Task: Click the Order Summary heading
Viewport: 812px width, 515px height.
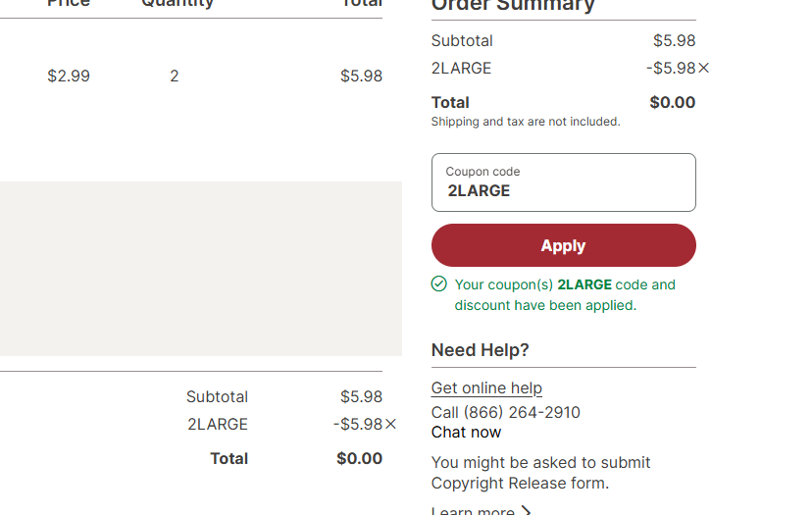Action: point(513,6)
